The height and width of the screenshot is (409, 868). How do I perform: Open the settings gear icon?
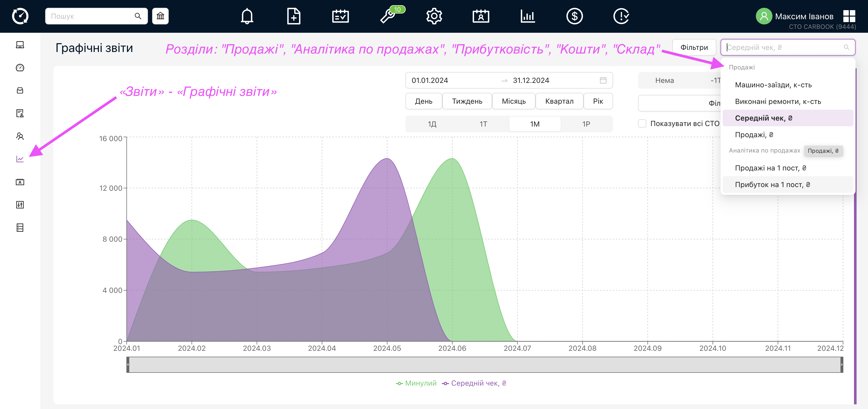434,16
